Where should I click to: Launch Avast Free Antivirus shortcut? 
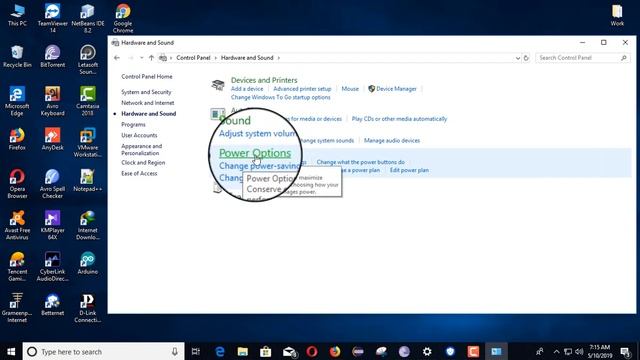[x=17, y=225]
